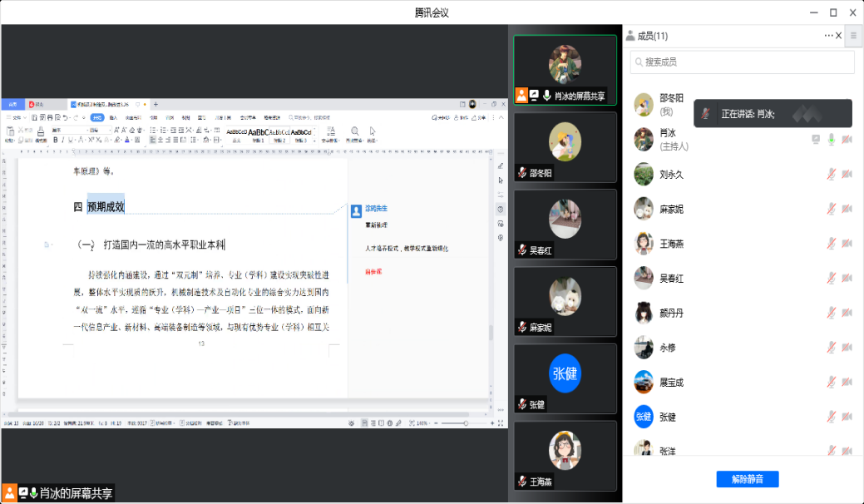
Task: Select 张健 video tile
Action: [565, 379]
